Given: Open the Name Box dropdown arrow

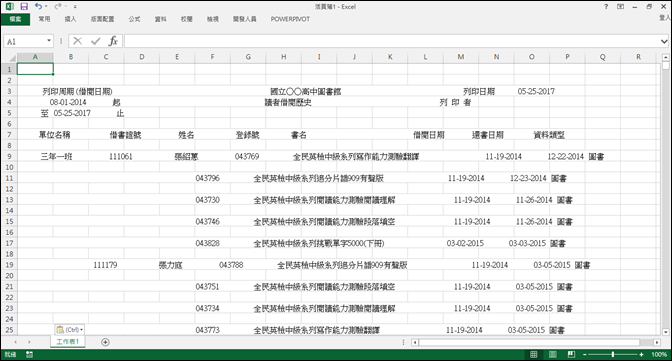Looking at the screenshot, I should point(49,41).
